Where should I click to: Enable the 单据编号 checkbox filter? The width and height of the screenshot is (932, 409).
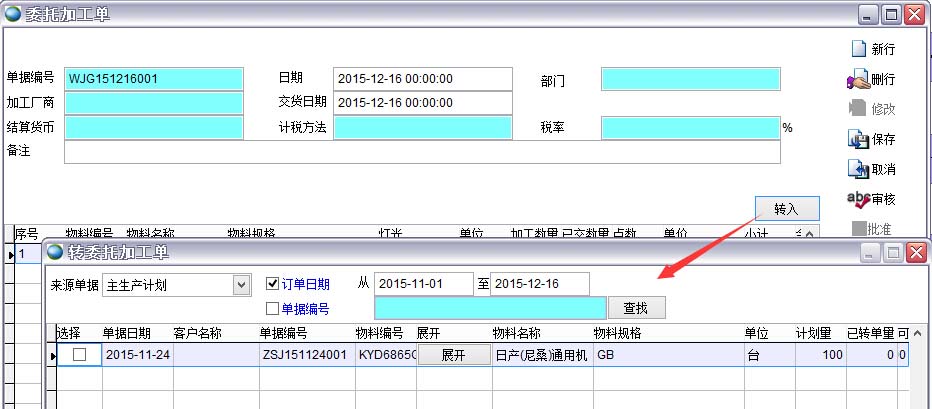[274, 308]
